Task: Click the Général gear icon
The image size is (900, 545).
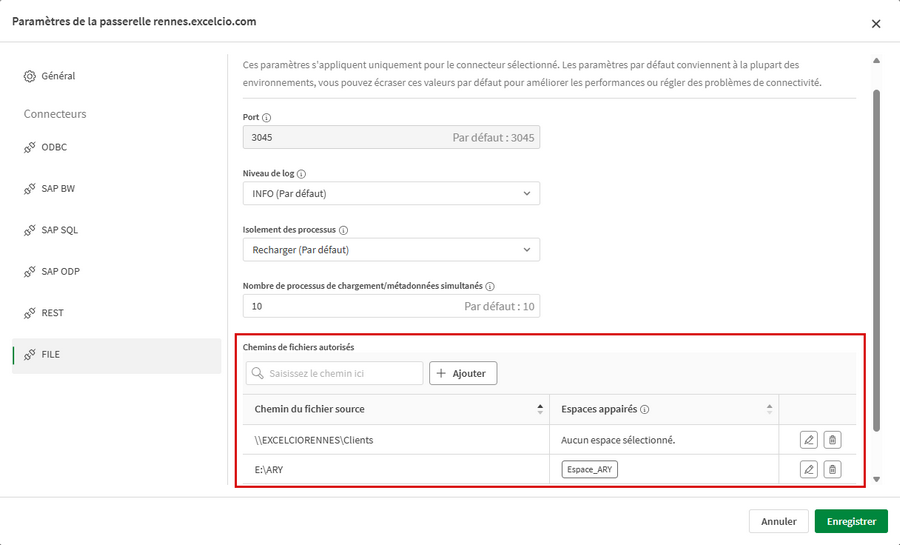Action: 29,76
